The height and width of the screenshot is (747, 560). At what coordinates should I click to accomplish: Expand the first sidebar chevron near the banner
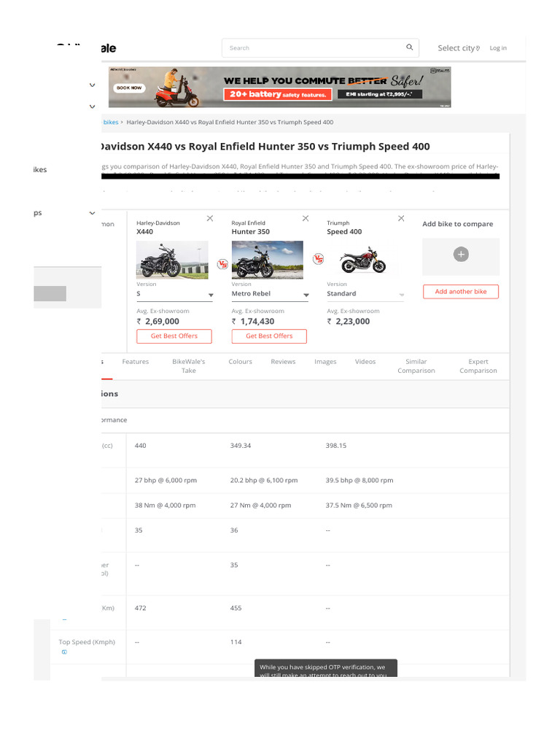92,85
